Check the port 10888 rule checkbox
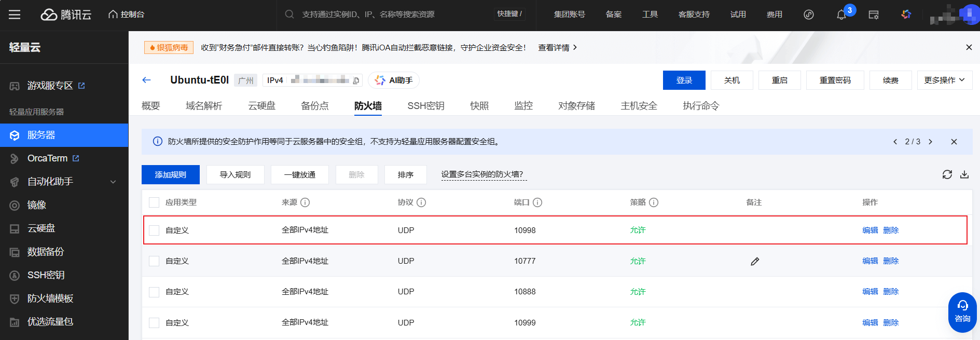The height and width of the screenshot is (340, 980). tap(154, 292)
